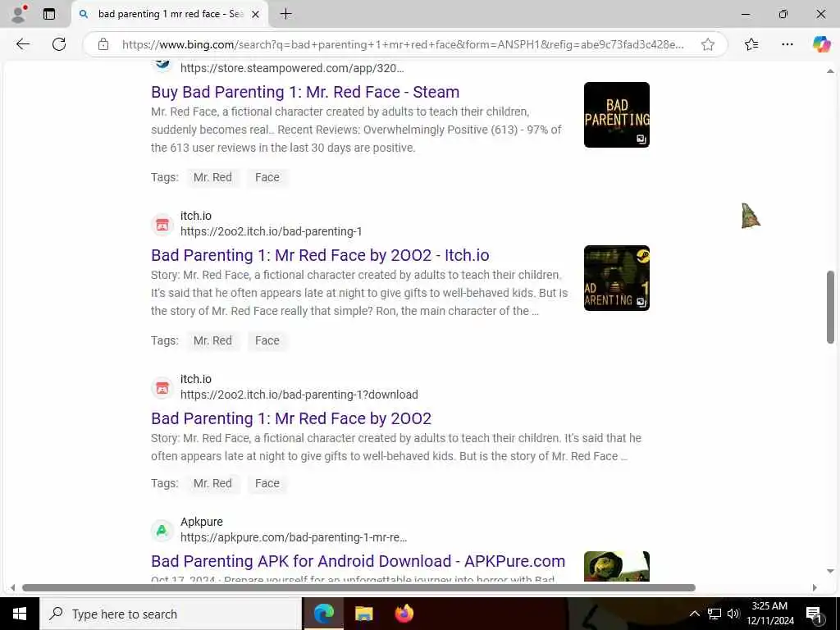Open File Explorer from taskbar
840x630 pixels.
coord(363,614)
